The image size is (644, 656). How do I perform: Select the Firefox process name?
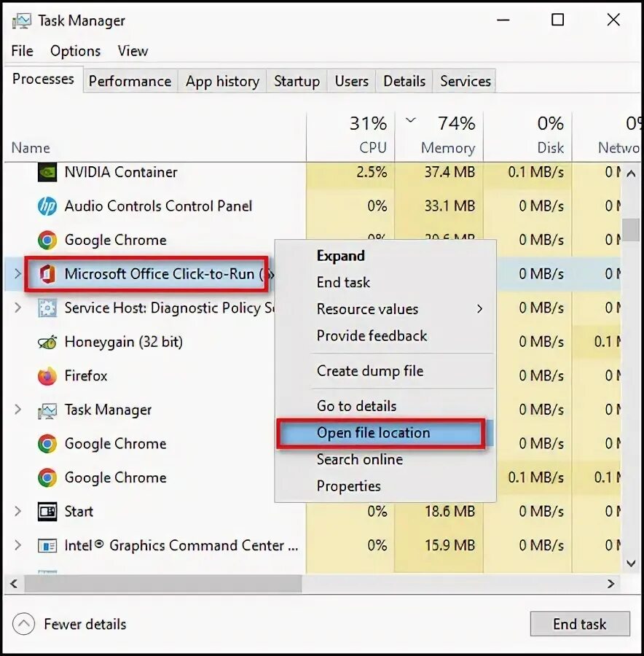[86, 376]
